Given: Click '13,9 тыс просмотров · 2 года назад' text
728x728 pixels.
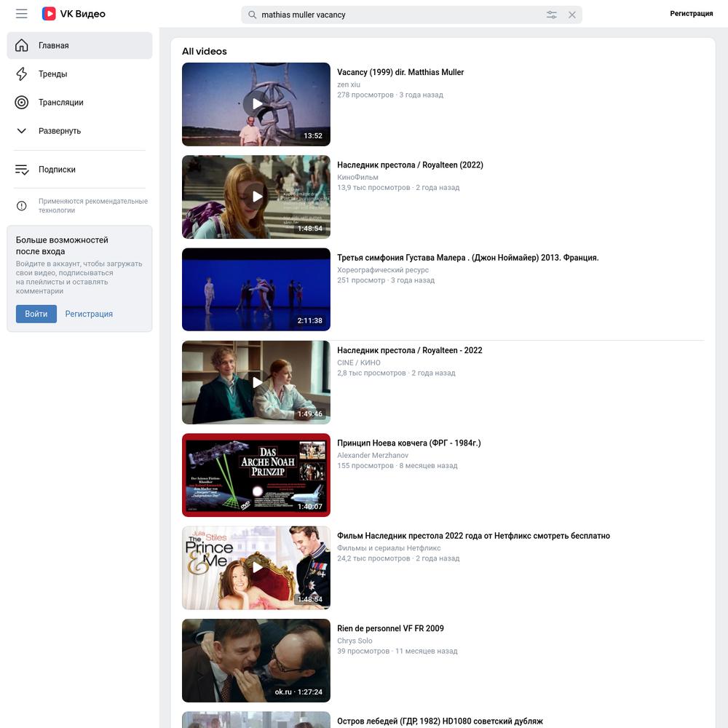Looking at the screenshot, I should point(398,188).
